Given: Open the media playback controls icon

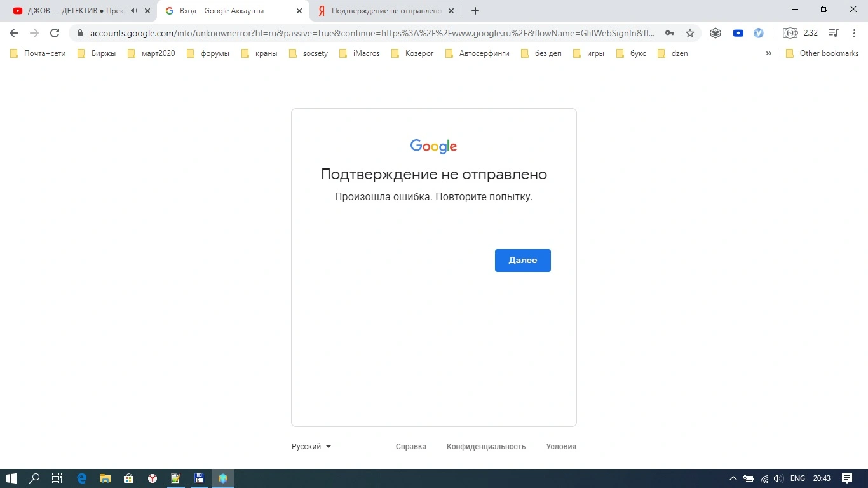Looking at the screenshot, I should tap(834, 33).
